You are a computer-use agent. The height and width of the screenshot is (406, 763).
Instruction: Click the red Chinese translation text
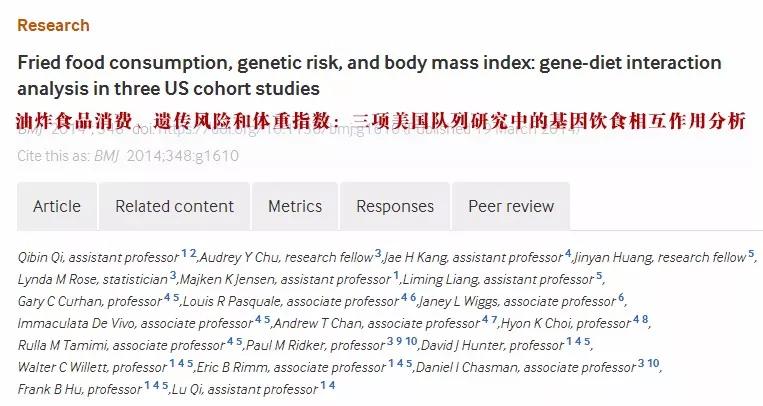click(x=380, y=122)
